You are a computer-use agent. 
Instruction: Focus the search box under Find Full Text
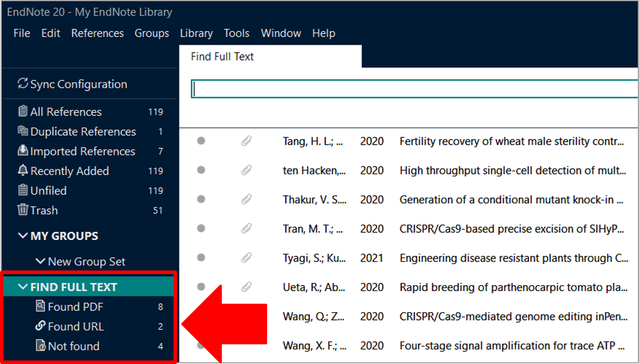point(414,89)
